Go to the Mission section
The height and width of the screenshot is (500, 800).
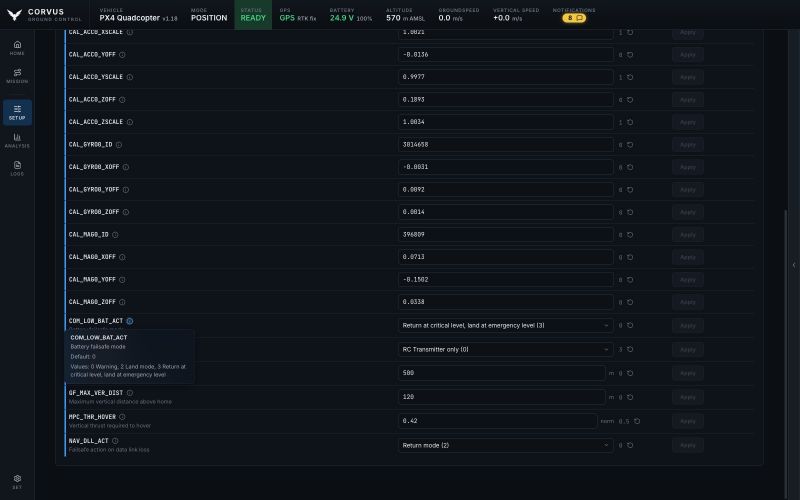pos(17,76)
